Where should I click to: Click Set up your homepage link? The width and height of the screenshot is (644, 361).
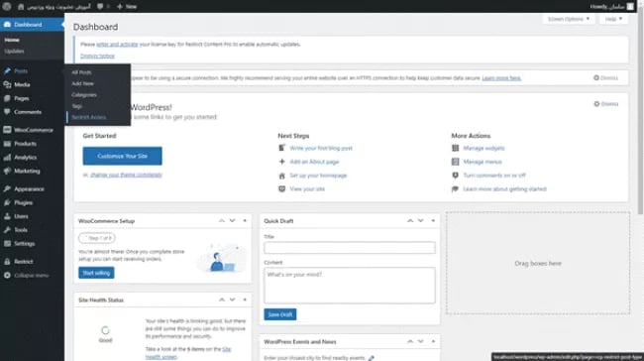318,176
